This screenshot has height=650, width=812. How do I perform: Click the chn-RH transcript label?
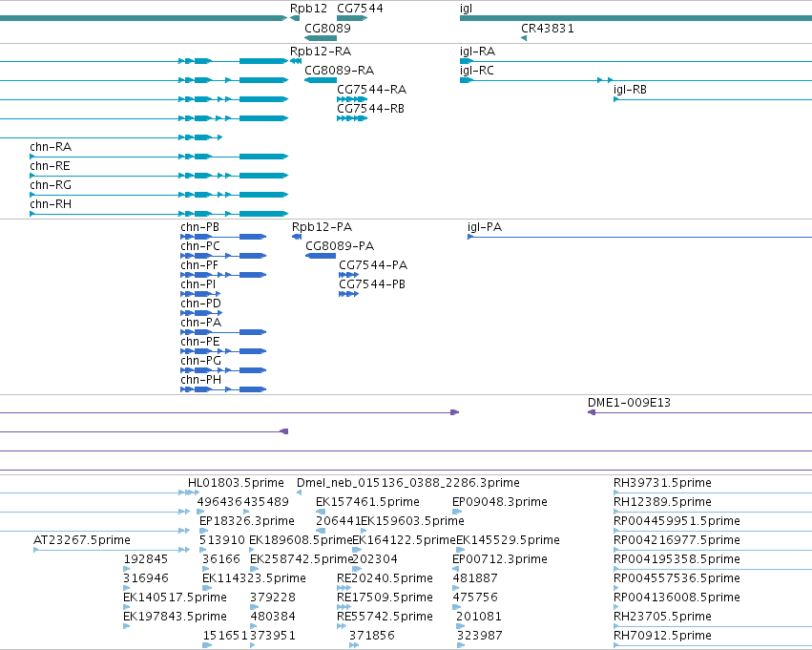pyautogui.click(x=51, y=204)
